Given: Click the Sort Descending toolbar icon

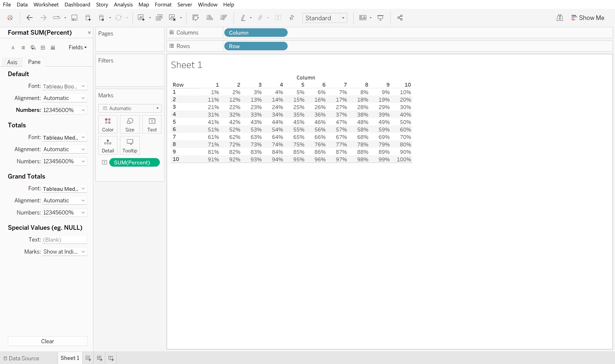Looking at the screenshot, I should click(223, 18).
